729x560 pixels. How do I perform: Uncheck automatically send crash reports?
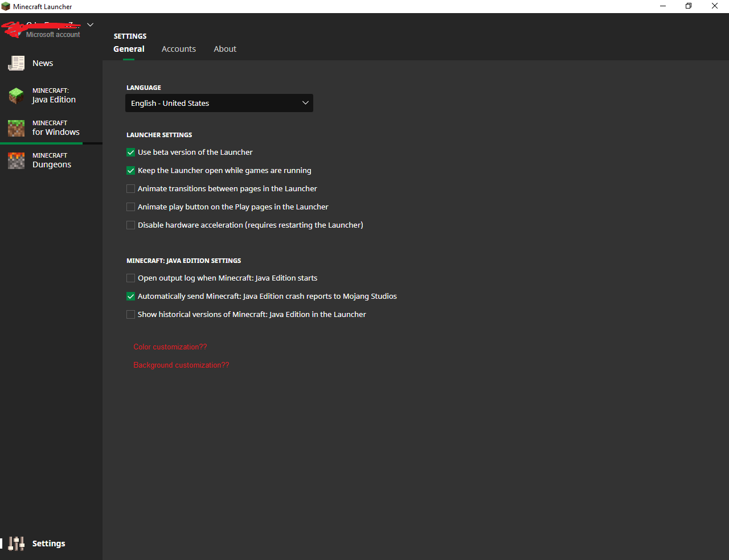(131, 297)
